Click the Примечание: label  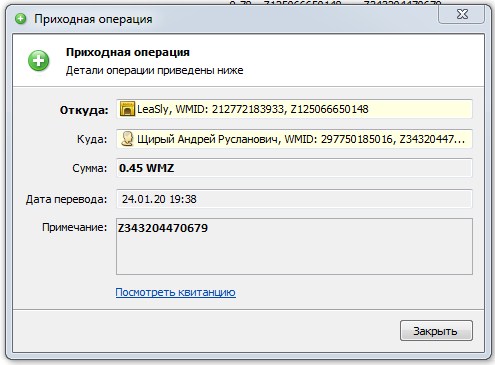tap(75, 227)
